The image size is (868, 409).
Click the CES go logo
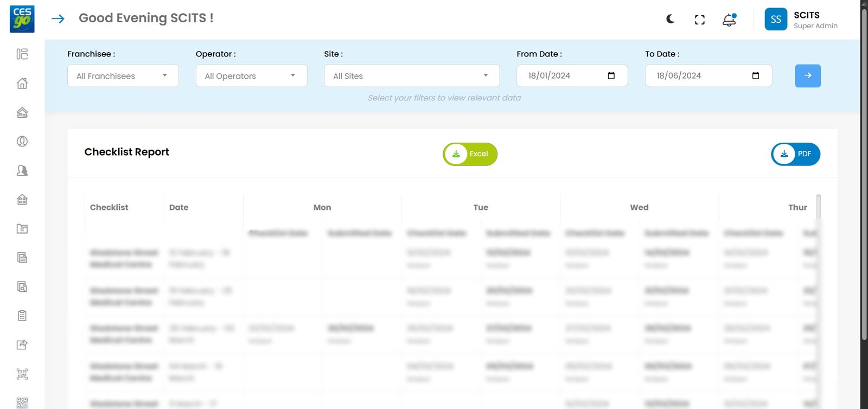tap(22, 19)
